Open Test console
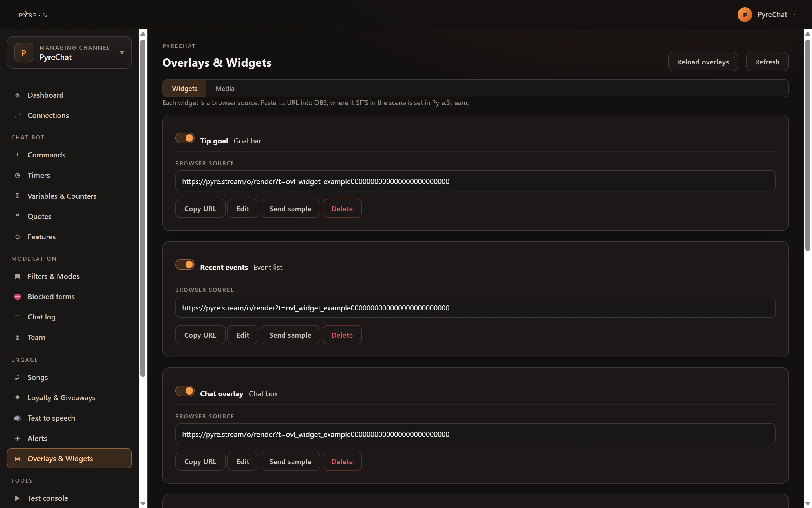 click(69, 498)
